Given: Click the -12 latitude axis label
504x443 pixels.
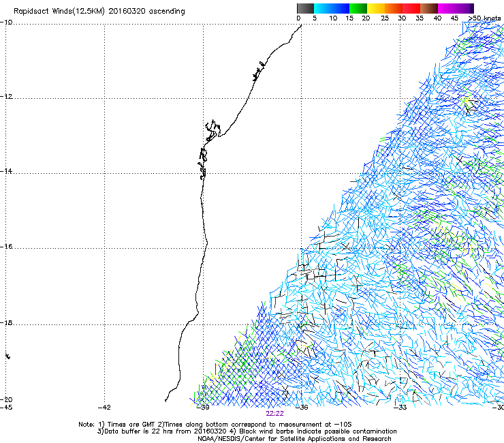Looking at the screenshot, I should (x=6, y=97).
